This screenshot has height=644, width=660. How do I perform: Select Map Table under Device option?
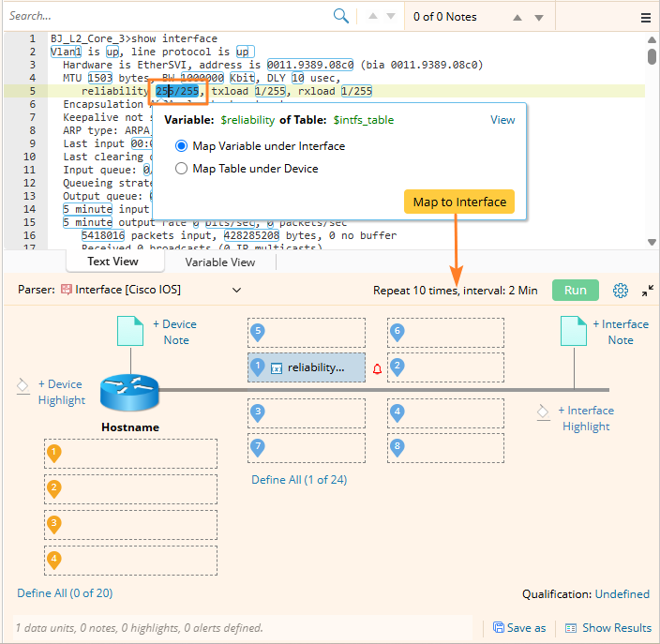coord(182,169)
